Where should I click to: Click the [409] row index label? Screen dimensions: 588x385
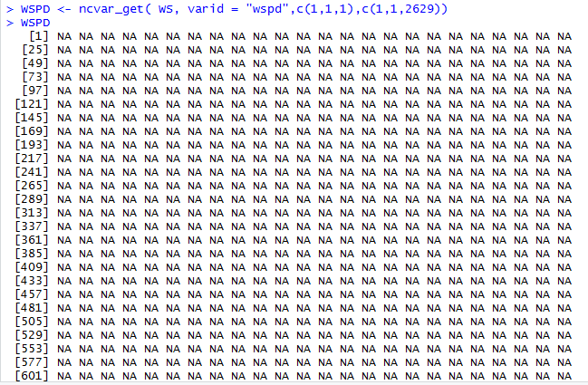(32, 267)
